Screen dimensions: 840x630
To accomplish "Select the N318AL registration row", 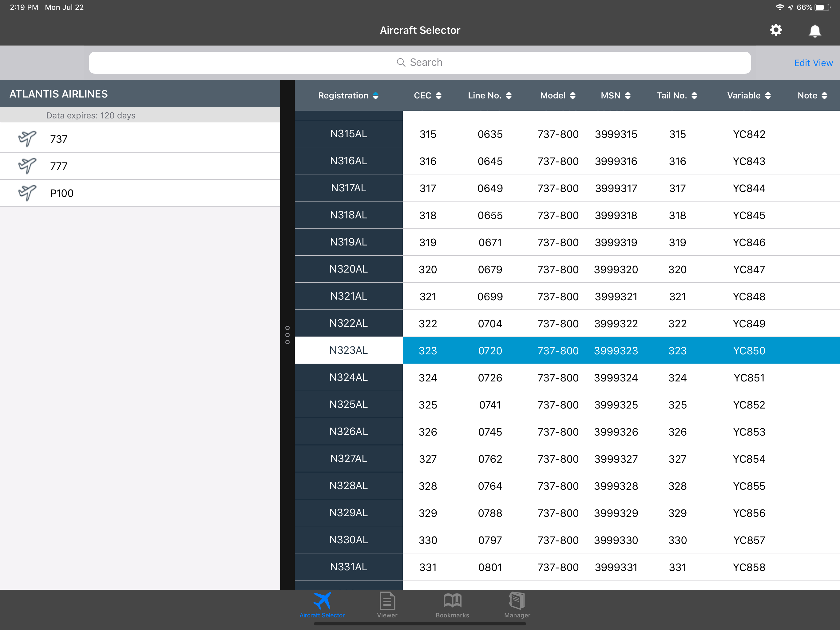I will click(348, 215).
